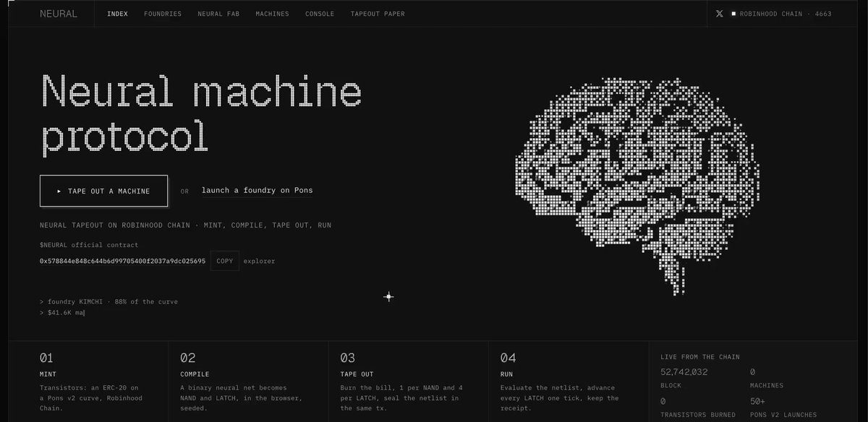The image size is (868, 422).
Task: Open the FOUNDRIES nav tab
Action: [163, 14]
